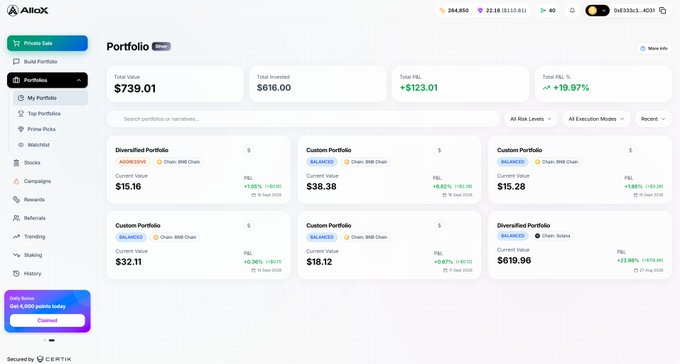Click the History clock icon

click(x=16, y=274)
